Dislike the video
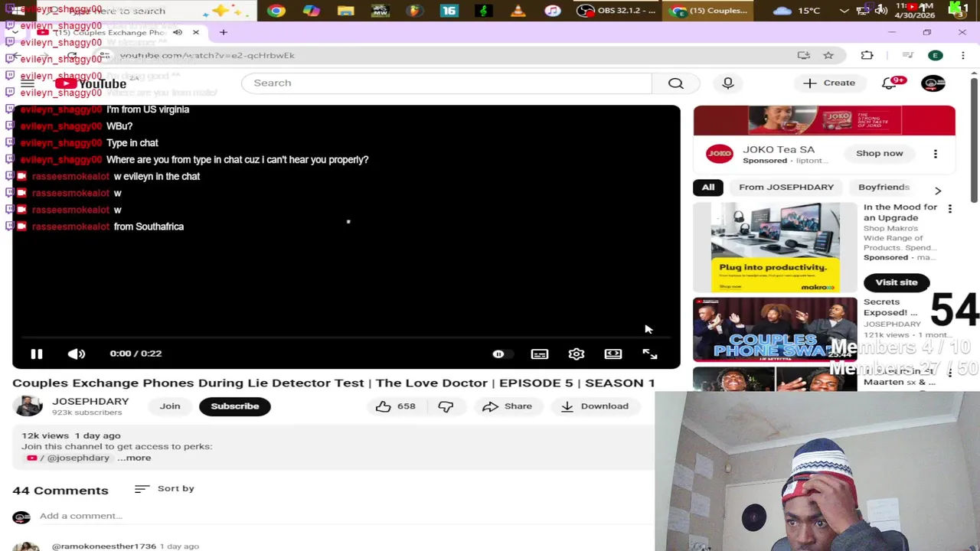980x551 pixels. click(446, 406)
